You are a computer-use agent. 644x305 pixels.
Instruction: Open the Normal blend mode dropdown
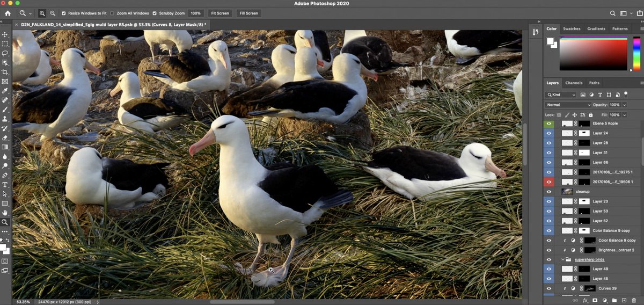pos(568,105)
